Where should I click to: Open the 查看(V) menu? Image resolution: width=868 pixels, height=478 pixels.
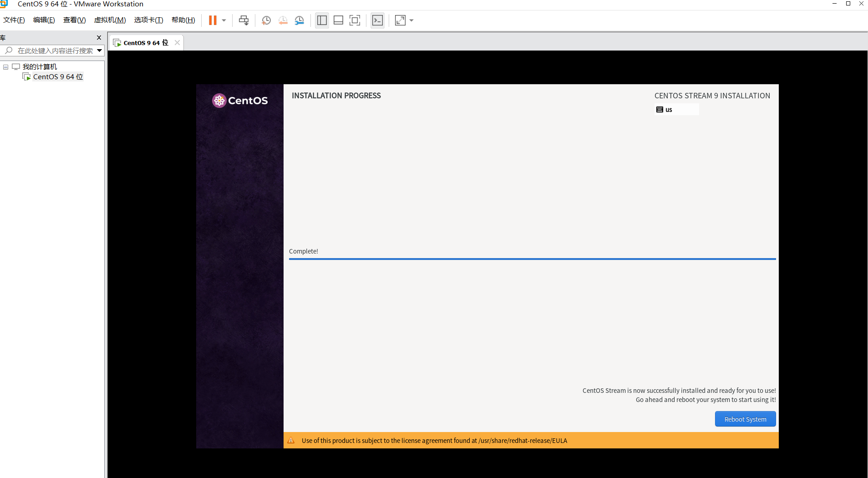75,20
